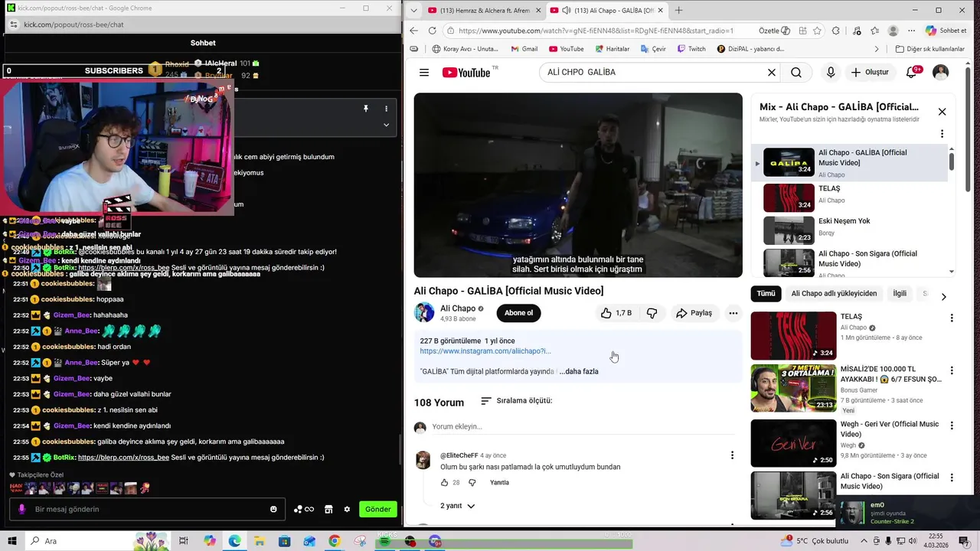Open the MİSALİ'DE 100.000 TL video thumbnail
The image size is (980, 551).
[793, 388]
